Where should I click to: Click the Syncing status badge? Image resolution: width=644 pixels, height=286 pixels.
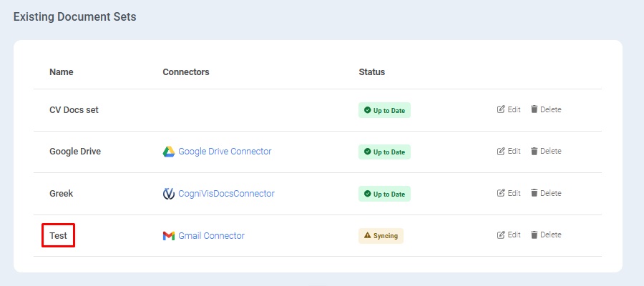[381, 236]
